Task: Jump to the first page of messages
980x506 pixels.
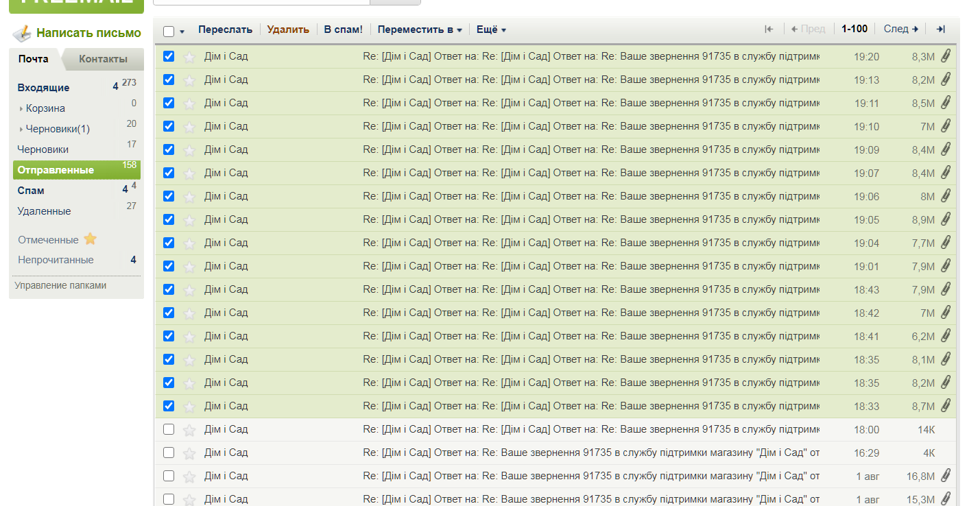Action: tap(769, 29)
